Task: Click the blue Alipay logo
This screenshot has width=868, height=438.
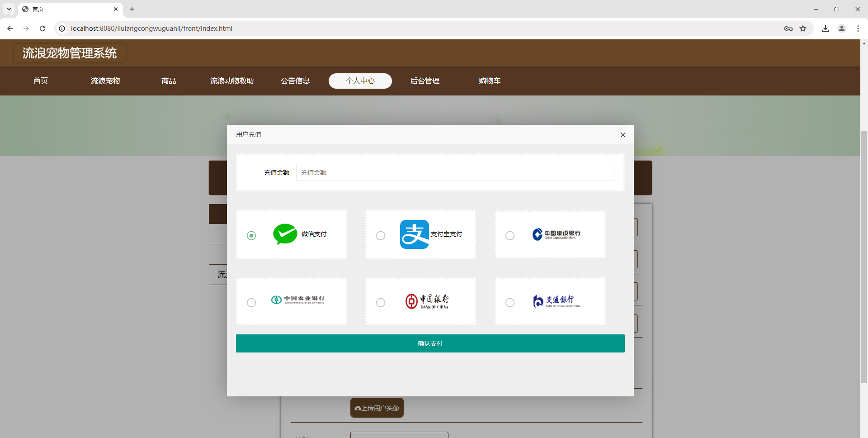Action: [x=415, y=234]
